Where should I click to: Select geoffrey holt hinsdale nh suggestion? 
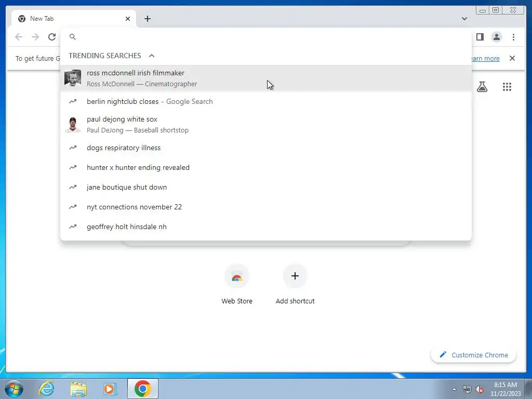266,227
